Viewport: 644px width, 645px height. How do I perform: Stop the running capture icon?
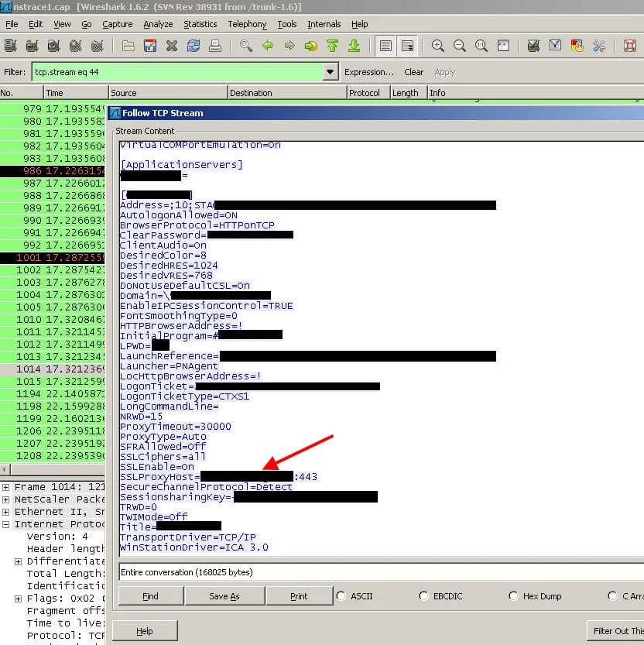pyautogui.click(x=75, y=45)
